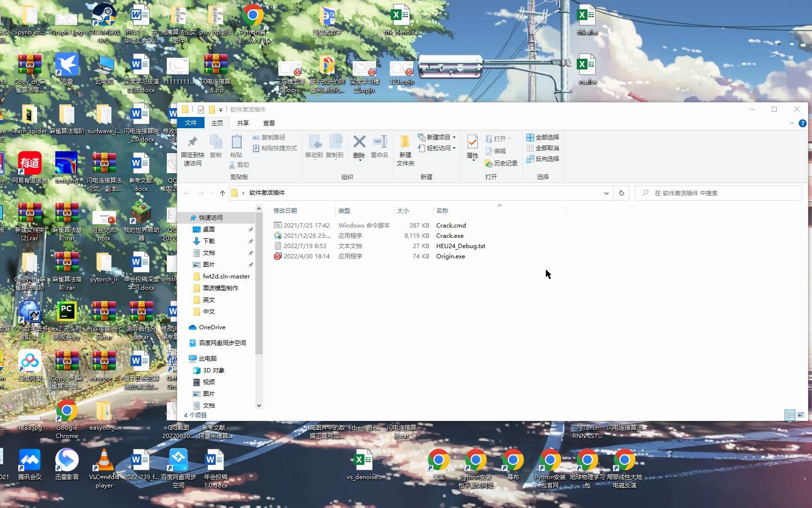Switch to the 主页 ribbon tab
Screen dimensions: 812x508
(217, 123)
